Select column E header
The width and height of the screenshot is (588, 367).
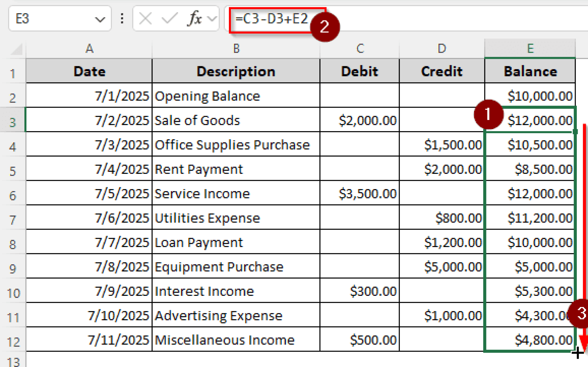coord(530,49)
